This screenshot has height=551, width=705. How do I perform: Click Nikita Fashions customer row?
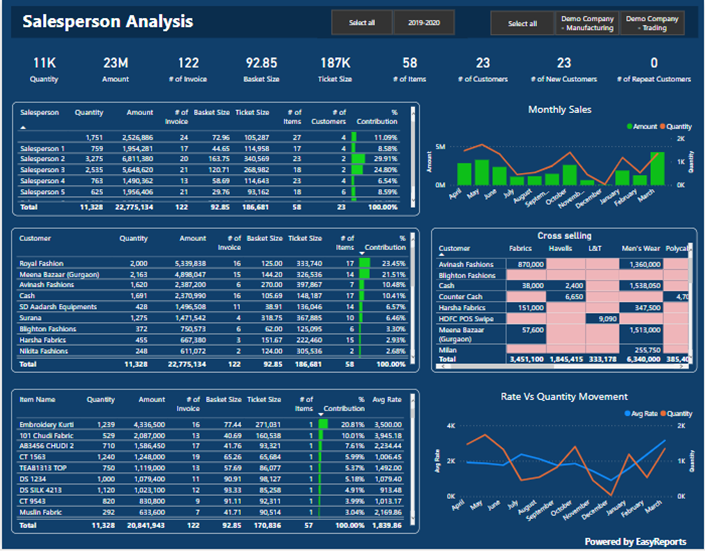[x=213, y=351]
